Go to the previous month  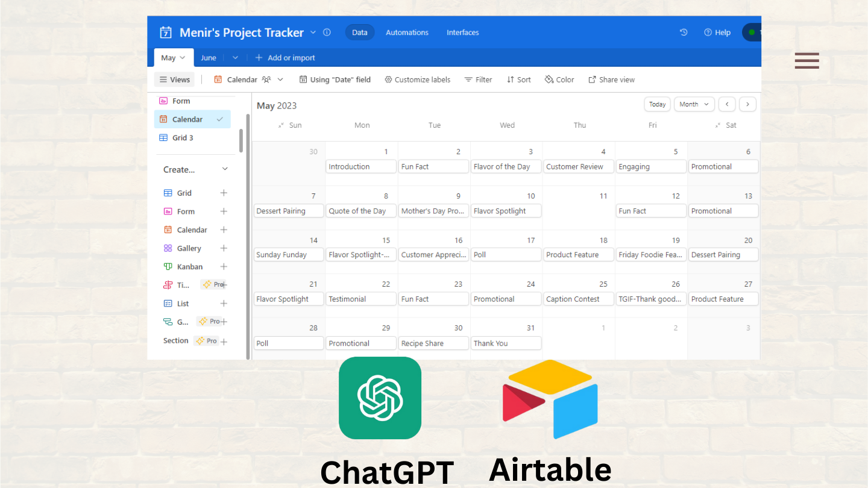[x=728, y=104]
